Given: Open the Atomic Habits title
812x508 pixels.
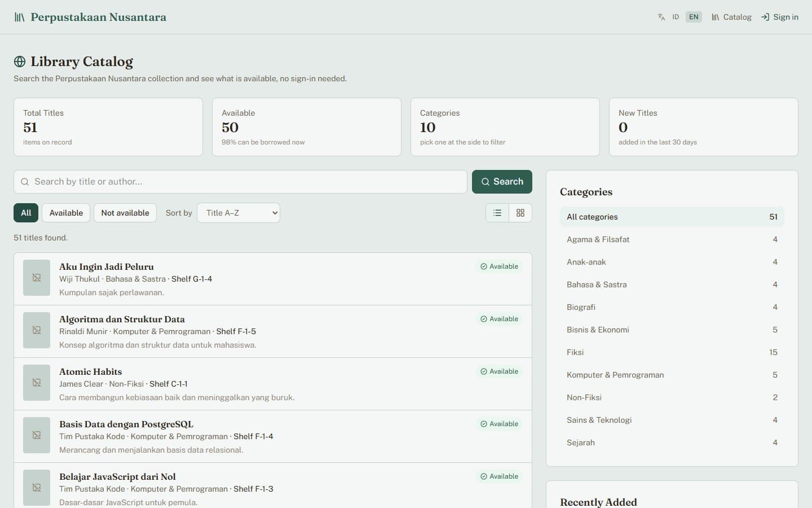Looking at the screenshot, I should 91,371.
